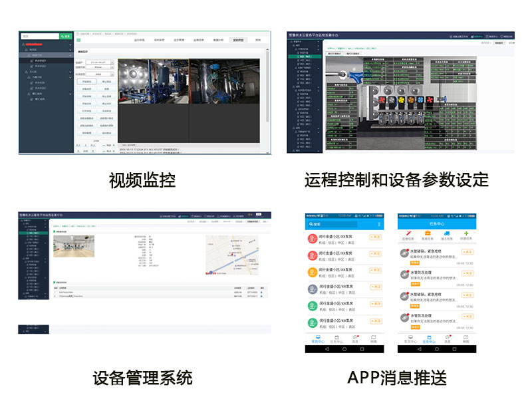Open the first dropdown above video control buttons
The height and width of the screenshot is (399, 532).
tap(98, 62)
